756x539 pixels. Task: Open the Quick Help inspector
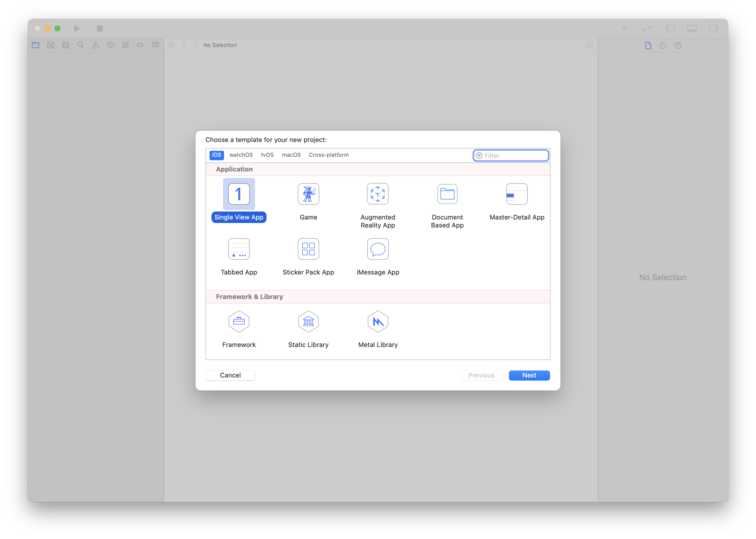tap(678, 45)
